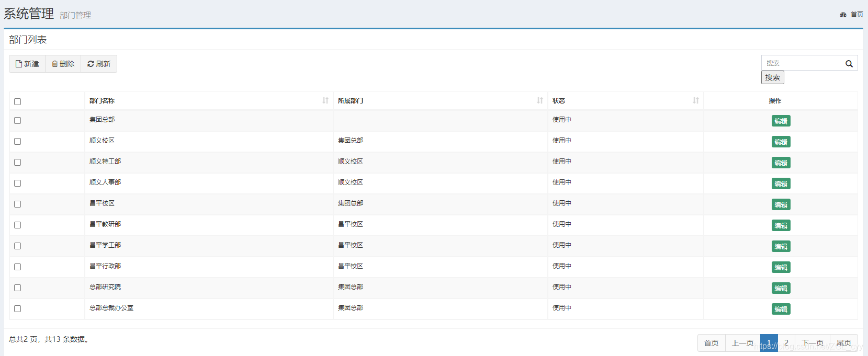Sort by 部门名称 column arrows
Viewport: 868px width, 356px height.
point(325,100)
